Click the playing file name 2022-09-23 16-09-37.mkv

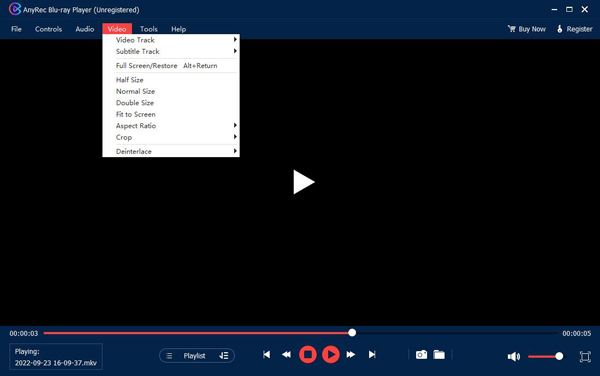56,363
